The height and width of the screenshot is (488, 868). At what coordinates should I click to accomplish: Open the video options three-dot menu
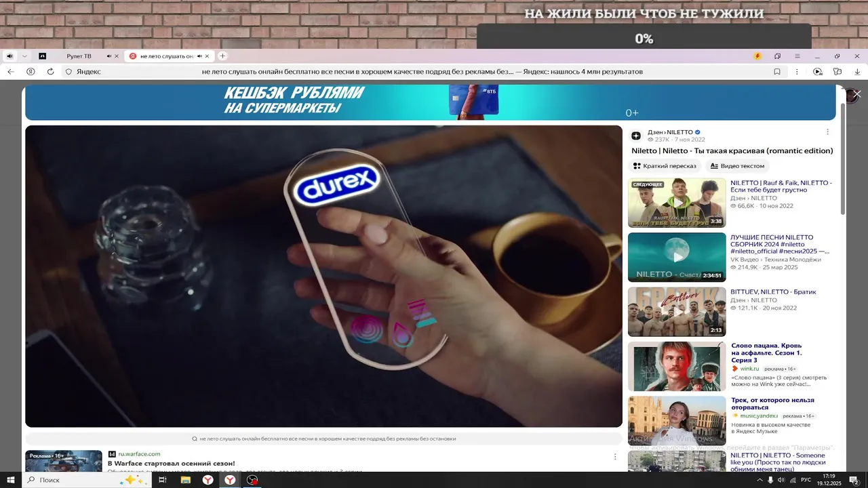[827, 132]
